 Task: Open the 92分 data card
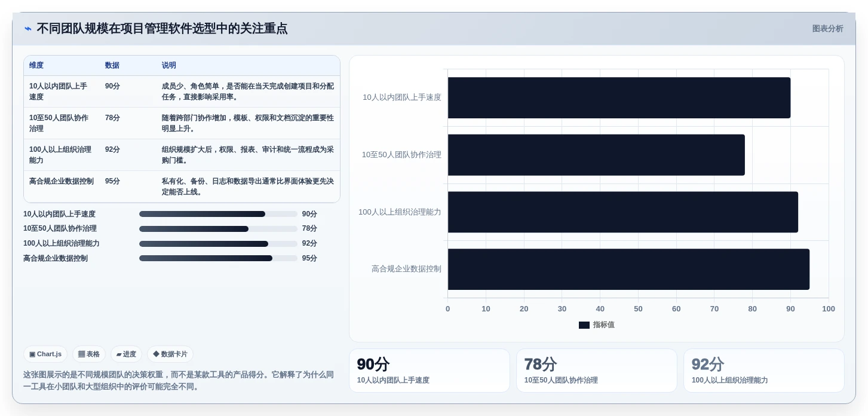pyautogui.click(x=764, y=371)
